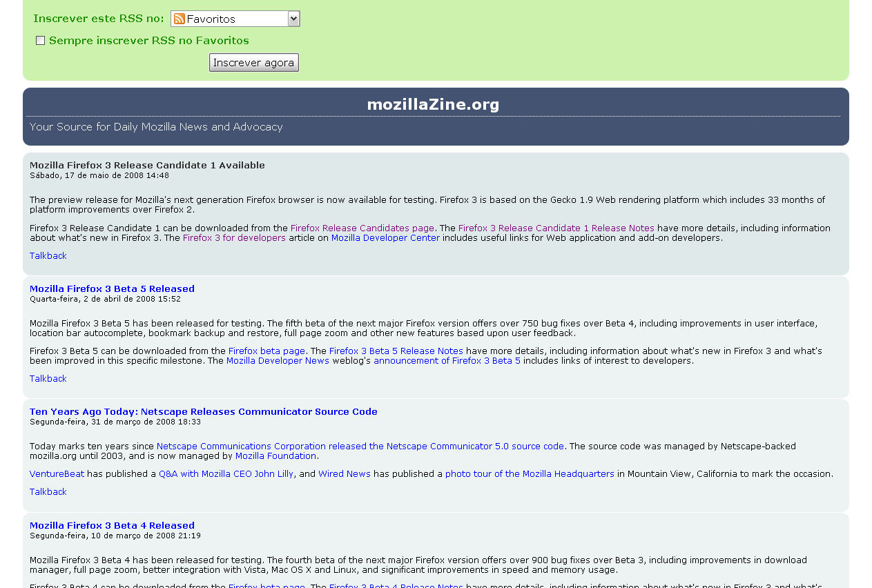The height and width of the screenshot is (588, 872).
Task: Open Ten Years Ago Today Netscape headline
Action: pyautogui.click(x=204, y=412)
